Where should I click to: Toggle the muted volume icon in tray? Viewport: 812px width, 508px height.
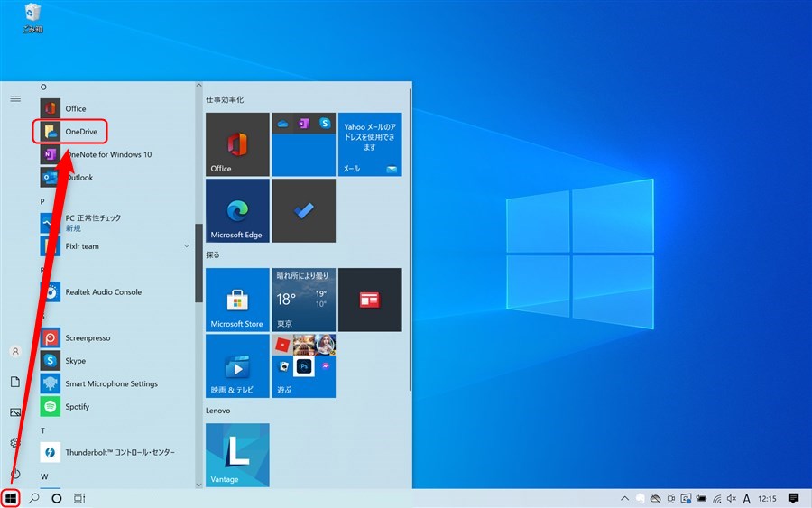732,498
